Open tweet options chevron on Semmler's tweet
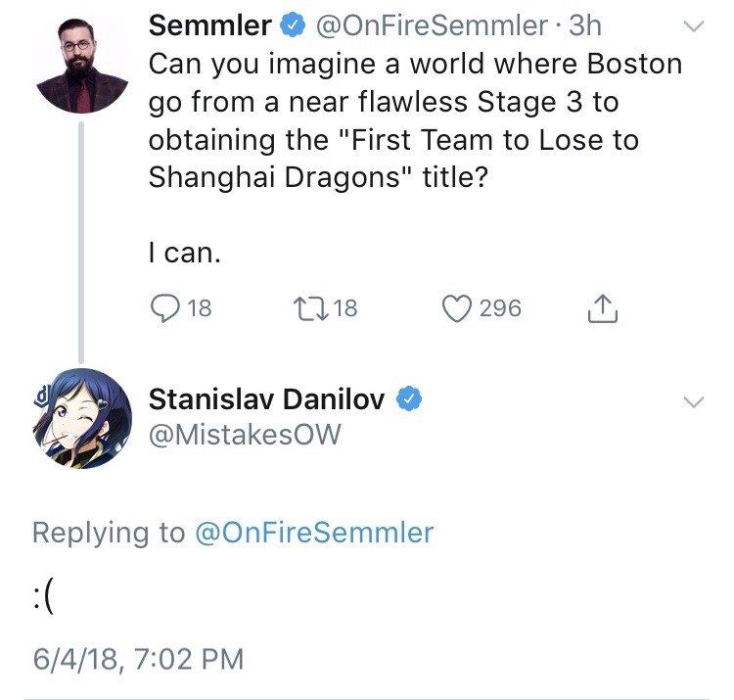The height and width of the screenshot is (700, 734). (x=692, y=27)
